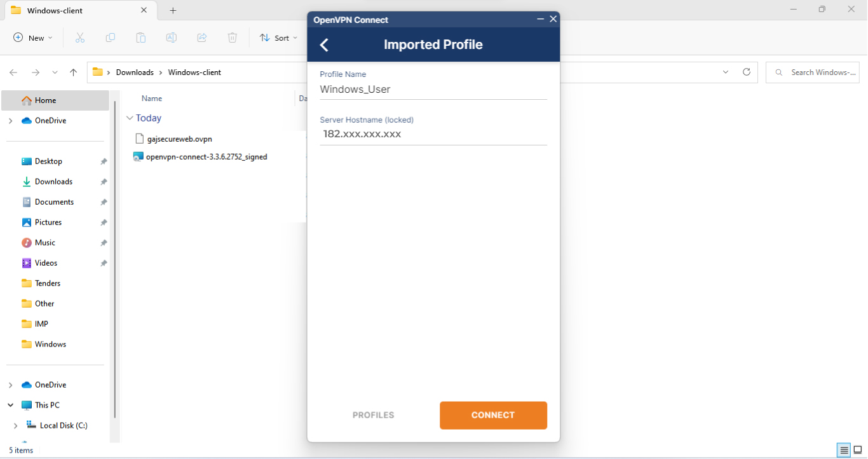The height and width of the screenshot is (459, 868).
Task: Click the Delete trash icon
Action: coord(232,38)
